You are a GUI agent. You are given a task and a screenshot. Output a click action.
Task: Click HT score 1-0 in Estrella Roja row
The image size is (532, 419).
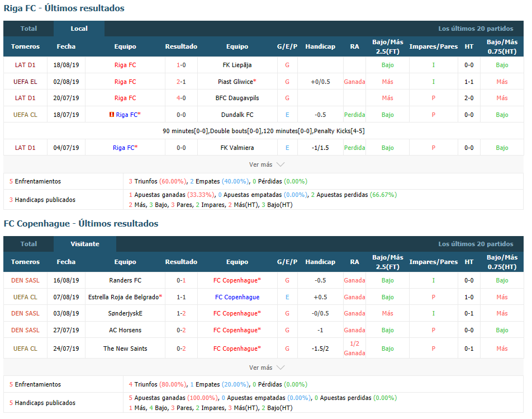469,296
